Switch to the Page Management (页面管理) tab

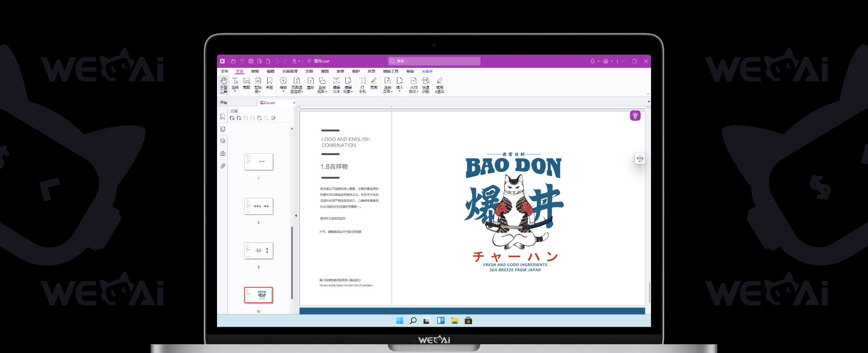pos(290,72)
